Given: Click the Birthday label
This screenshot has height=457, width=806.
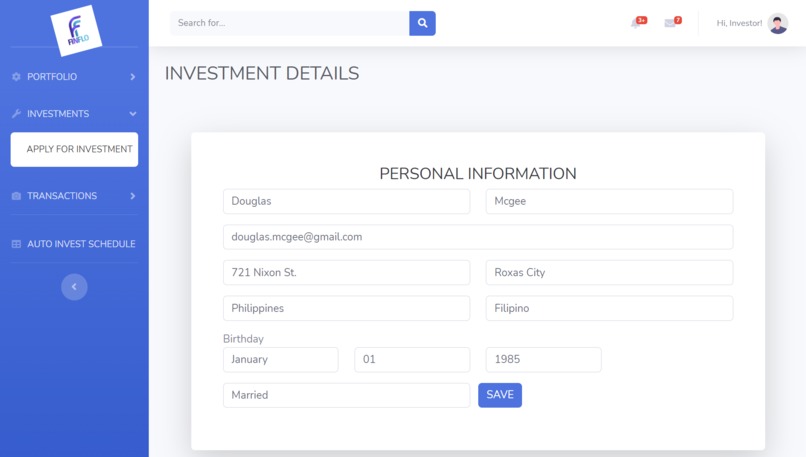Looking at the screenshot, I should pos(243,339).
